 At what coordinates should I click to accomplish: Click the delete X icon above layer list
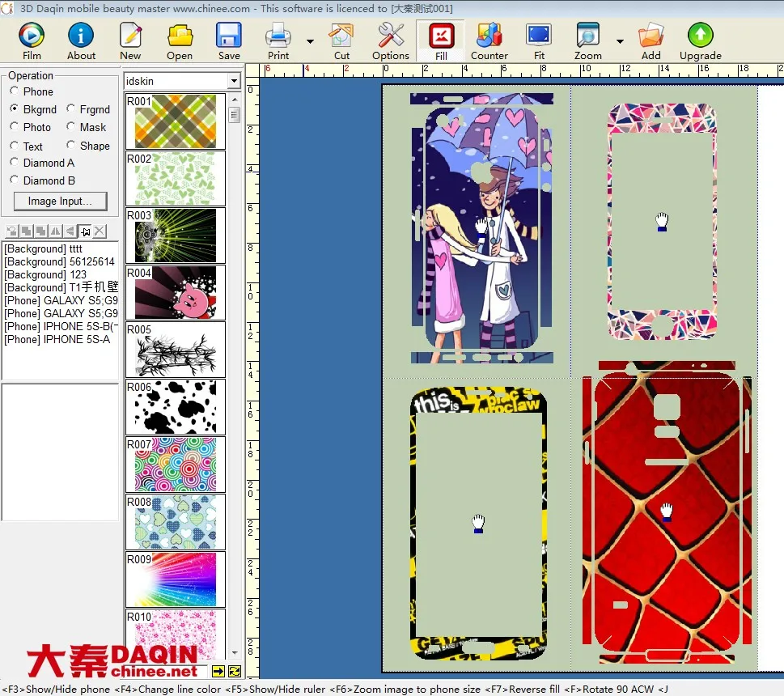[x=100, y=231]
